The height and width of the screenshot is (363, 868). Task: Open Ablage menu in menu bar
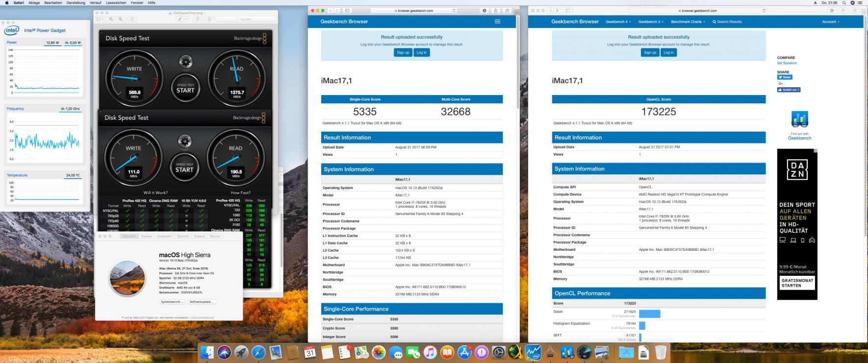point(34,2)
